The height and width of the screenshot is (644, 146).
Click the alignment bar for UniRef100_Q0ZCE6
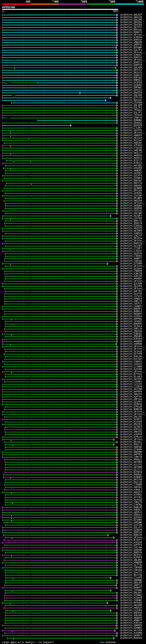click(x=60, y=82)
